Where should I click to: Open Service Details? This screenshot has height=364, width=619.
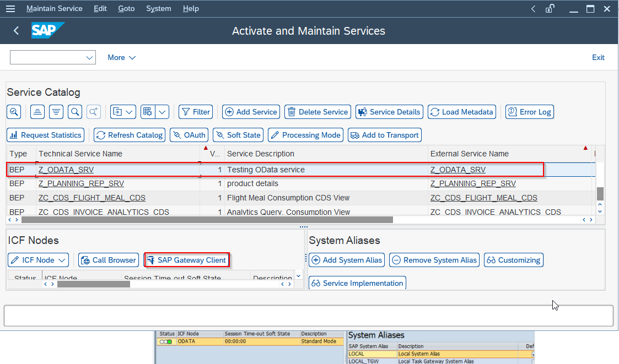click(389, 112)
